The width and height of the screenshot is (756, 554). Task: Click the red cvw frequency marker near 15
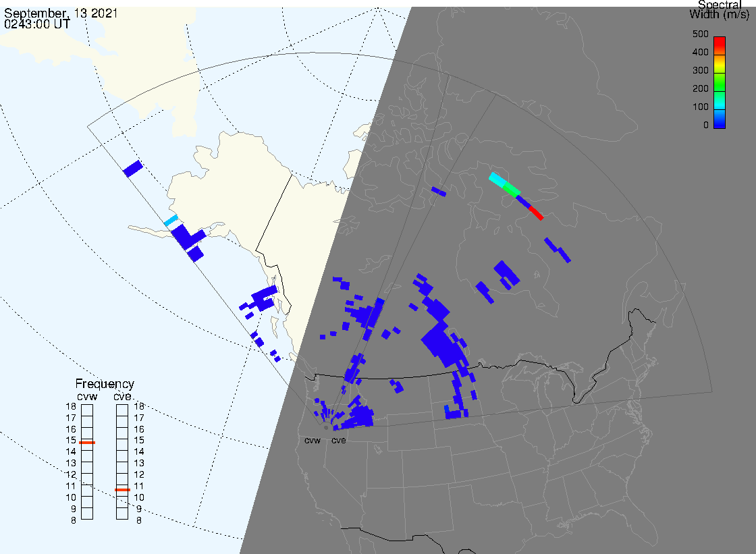(x=87, y=443)
